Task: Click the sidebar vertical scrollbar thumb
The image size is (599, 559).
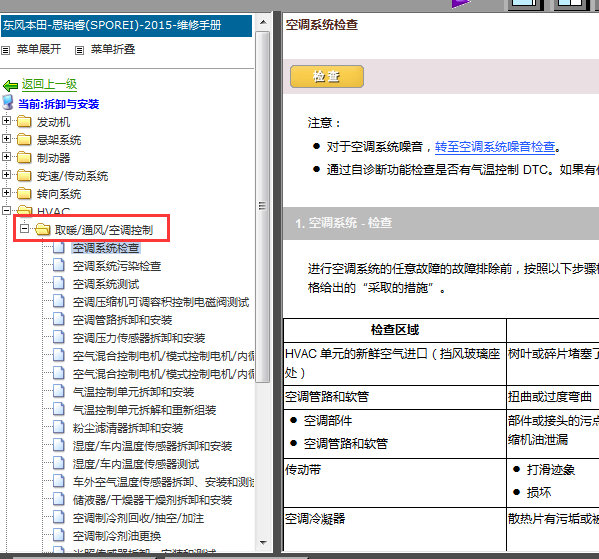Action: 263,207
